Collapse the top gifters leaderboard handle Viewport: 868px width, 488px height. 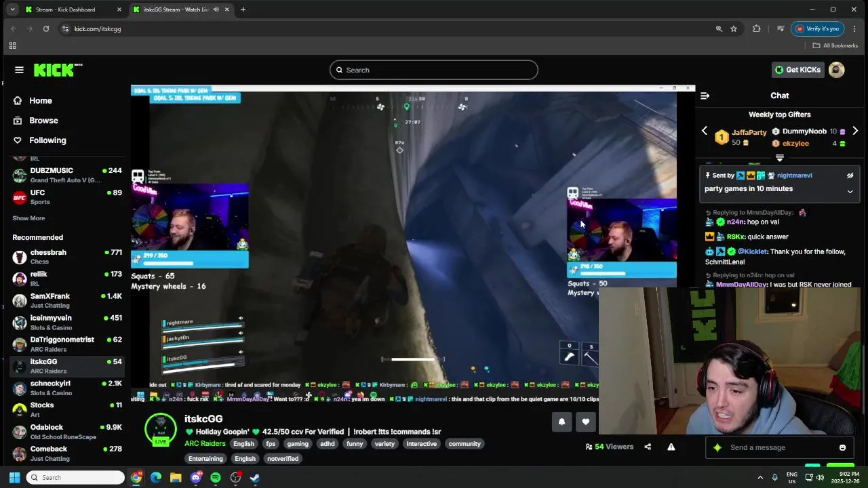point(779,158)
